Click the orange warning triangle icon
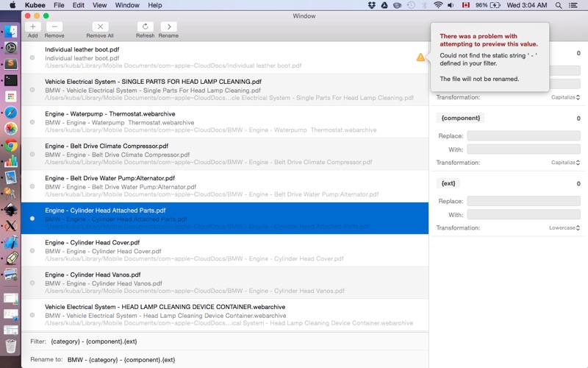The height and width of the screenshot is (368, 588). (x=420, y=57)
